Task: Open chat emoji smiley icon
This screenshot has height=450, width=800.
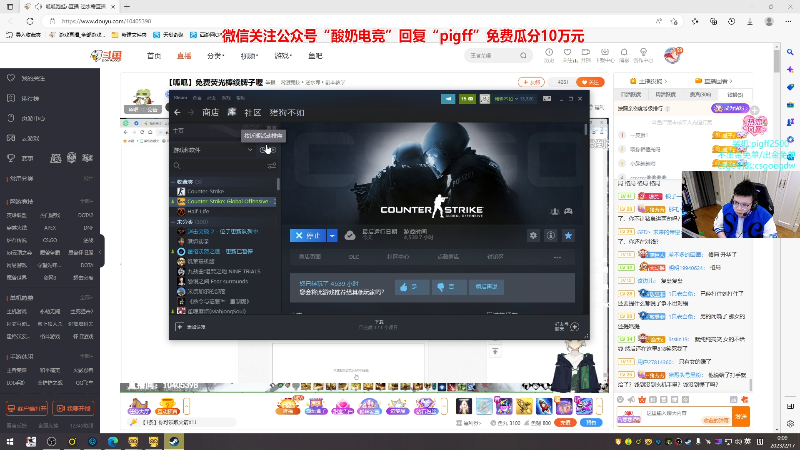Action: click(621, 399)
